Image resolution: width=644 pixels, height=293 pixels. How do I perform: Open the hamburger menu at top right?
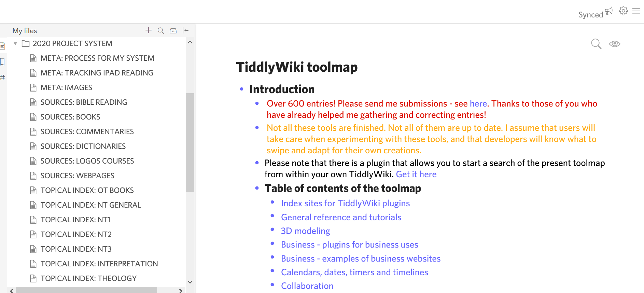[x=636, y=11]
